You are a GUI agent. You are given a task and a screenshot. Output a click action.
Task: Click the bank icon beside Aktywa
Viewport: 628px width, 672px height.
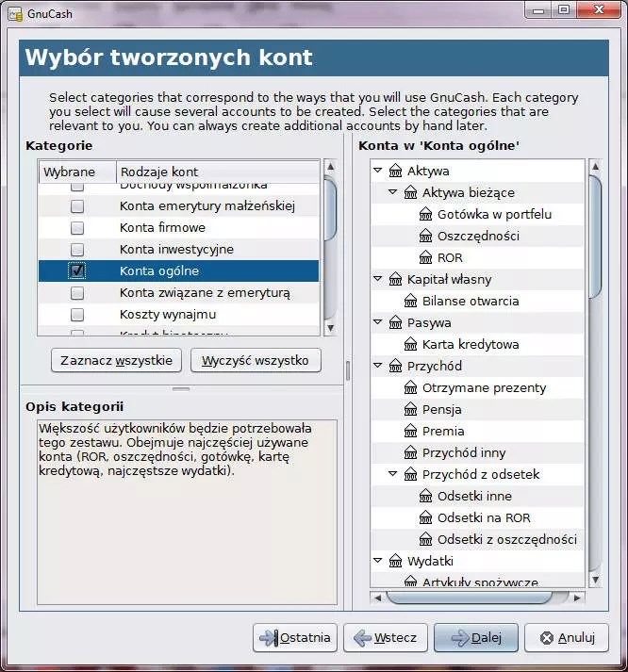pos(395,171)
